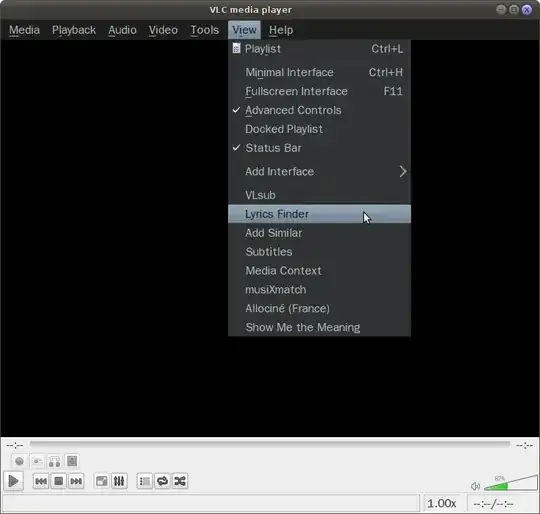The width and height of the screenshot is (540, 514).
Task: Open extended settings equalizer icon
Action: click(119, 481)
